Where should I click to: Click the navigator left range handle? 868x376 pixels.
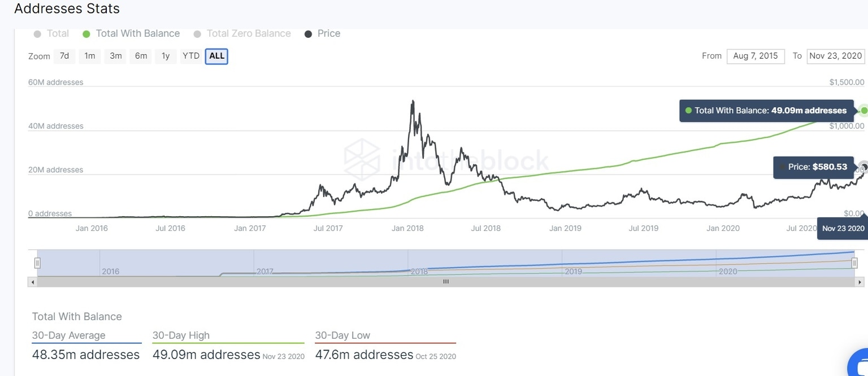point(37,263)
